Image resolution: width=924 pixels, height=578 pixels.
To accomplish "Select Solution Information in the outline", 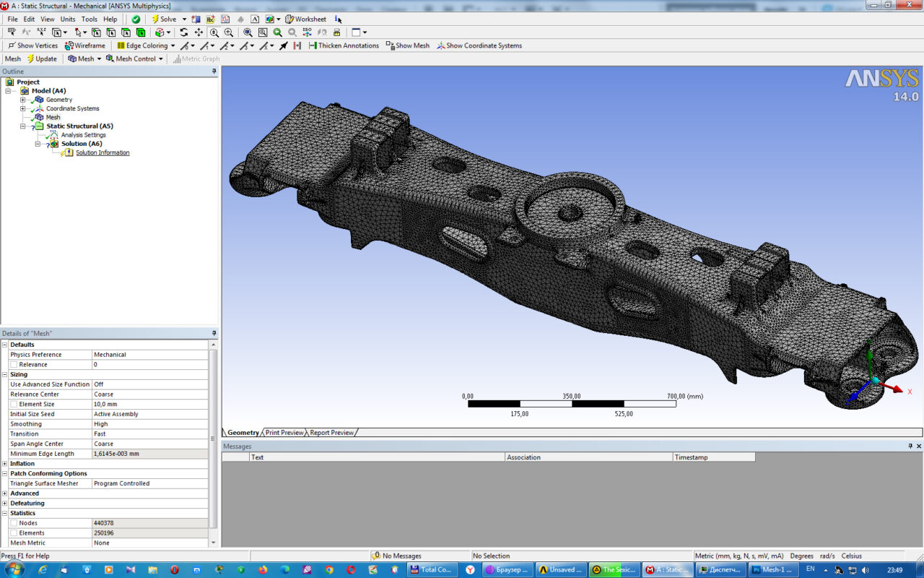I will coord(103,152).
